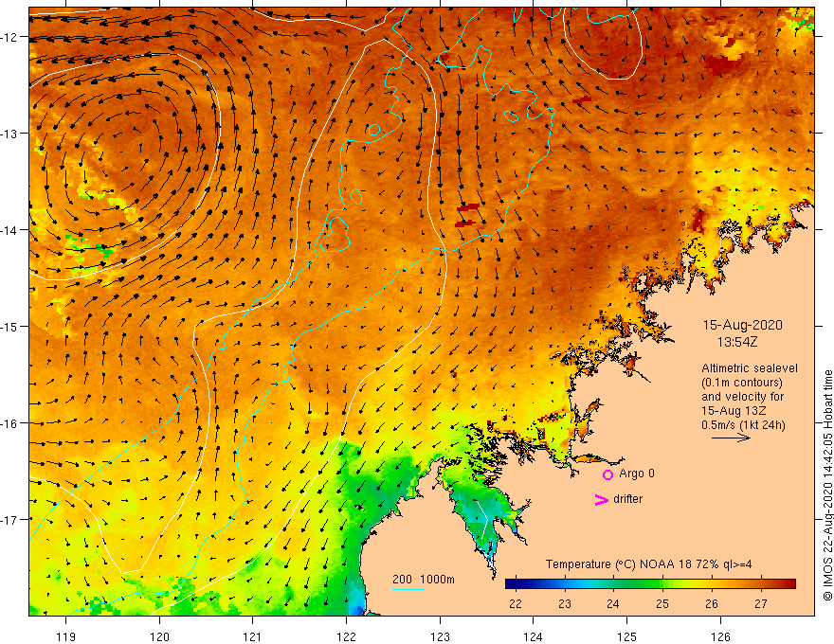The height and width of the screenshot is (644, 834).
Task: Click the '(0.1m contours)' text
Action: tap(742, 383)
